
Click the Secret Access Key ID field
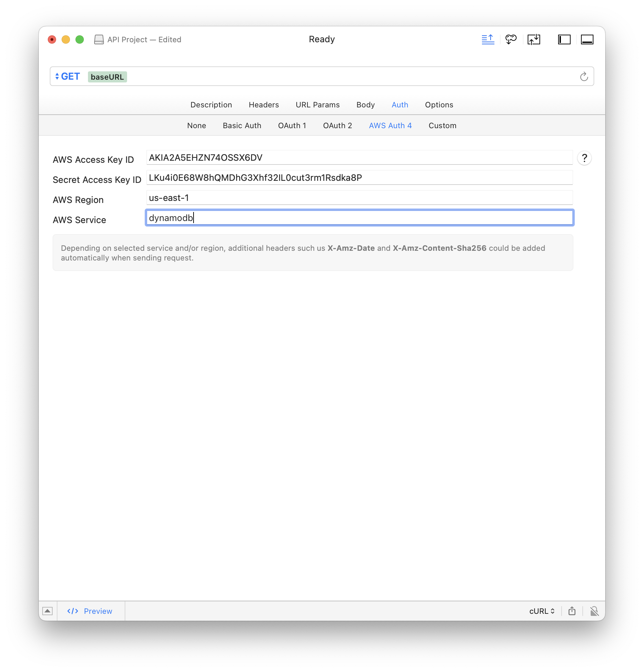click(359, 178)
